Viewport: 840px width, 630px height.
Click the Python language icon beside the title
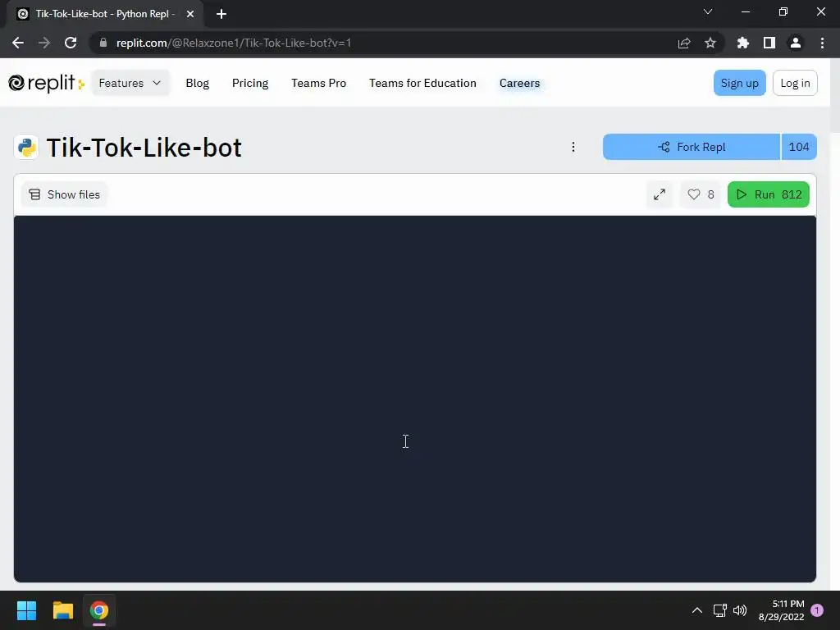click(26, 148)
